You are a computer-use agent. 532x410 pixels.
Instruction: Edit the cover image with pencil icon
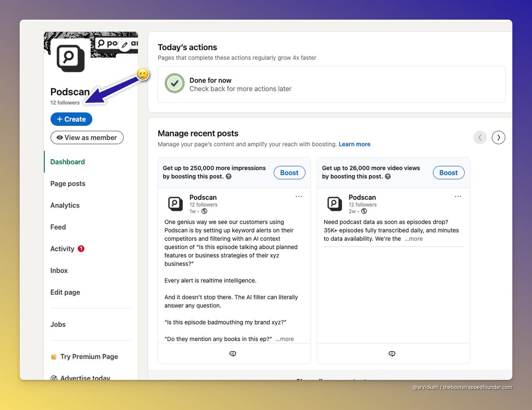point(125,45)
